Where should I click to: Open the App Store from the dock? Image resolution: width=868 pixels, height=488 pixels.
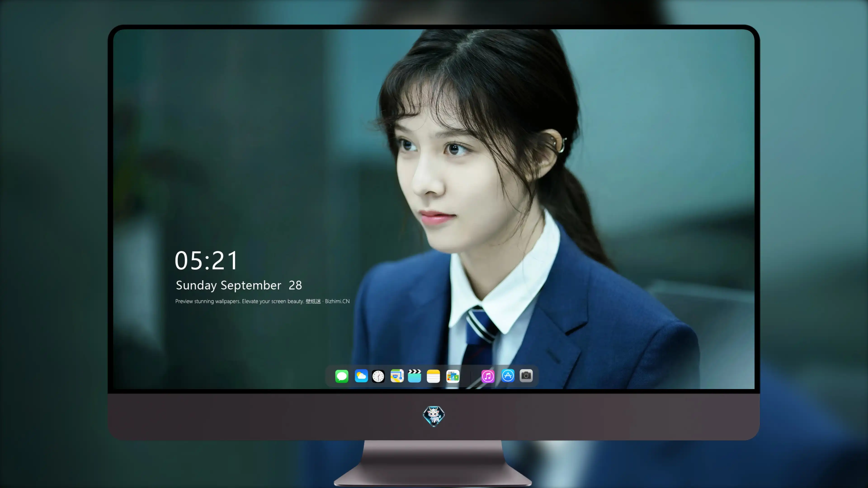coord(508,375)
